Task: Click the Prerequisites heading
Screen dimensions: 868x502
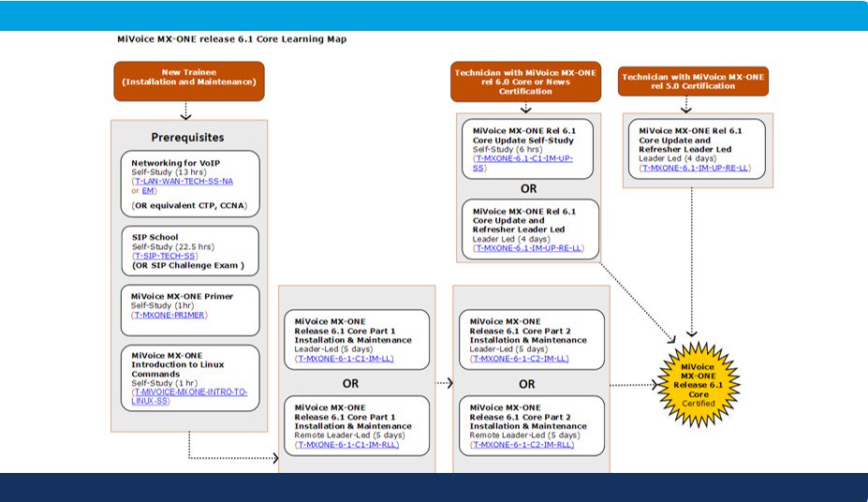Action: coord(187,138)
